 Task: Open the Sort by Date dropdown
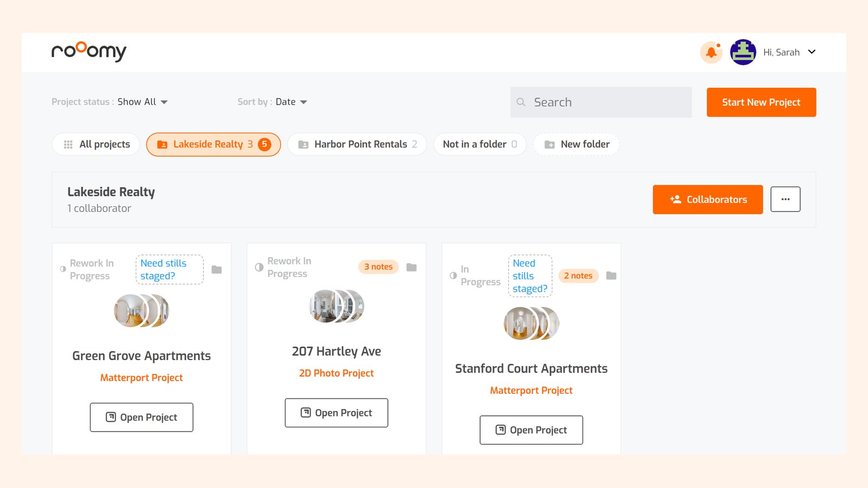[291, 102]
